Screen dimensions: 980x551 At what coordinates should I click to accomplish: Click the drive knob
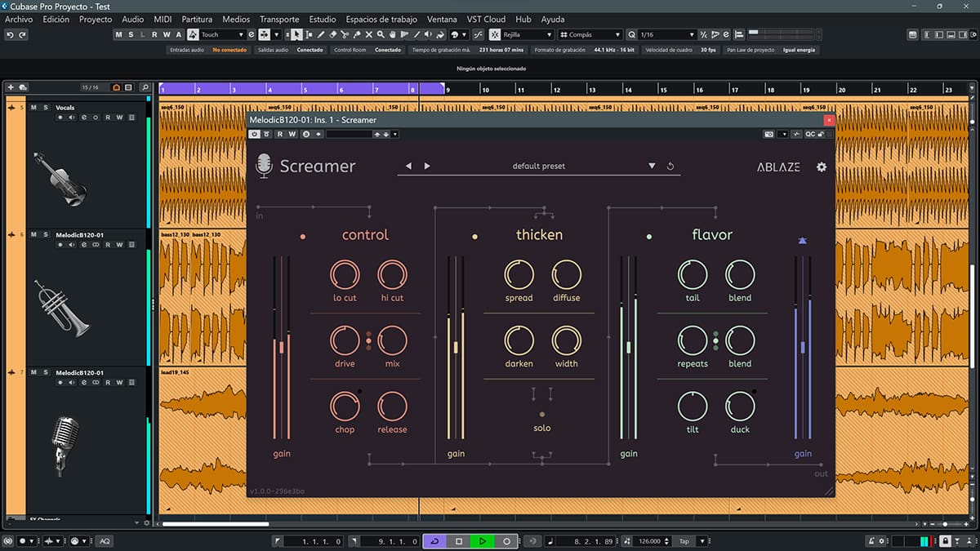click(345, 340)
